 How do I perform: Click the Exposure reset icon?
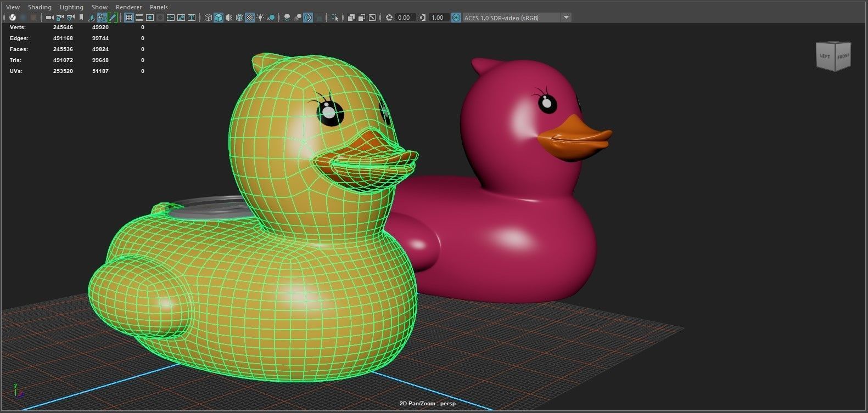389,18
